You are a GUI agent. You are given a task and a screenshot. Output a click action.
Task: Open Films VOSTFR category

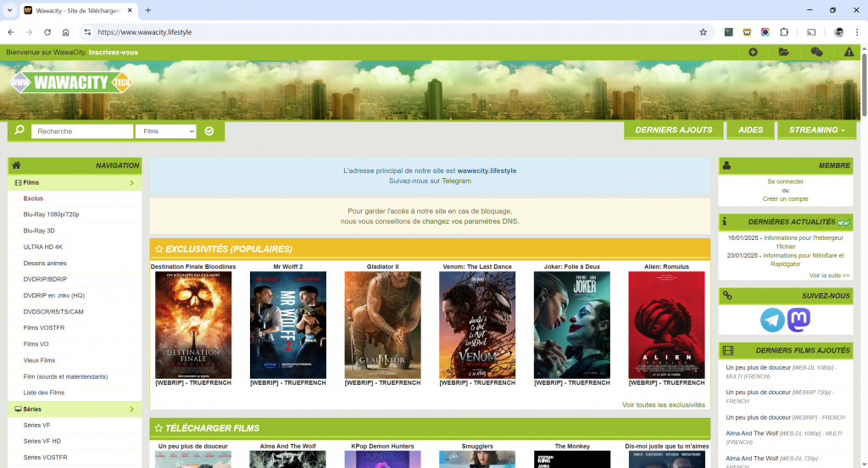point(44,328)
